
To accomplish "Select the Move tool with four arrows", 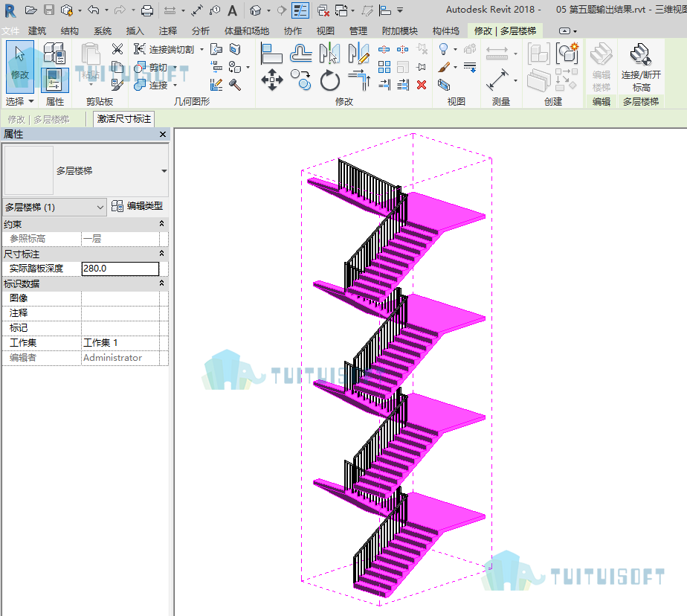I will 272,80.
